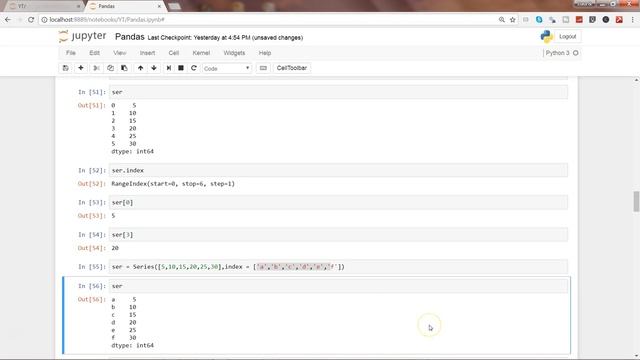Interrupt the kernel with the stop icon
640x360 pixels.
tap(181, 68)
